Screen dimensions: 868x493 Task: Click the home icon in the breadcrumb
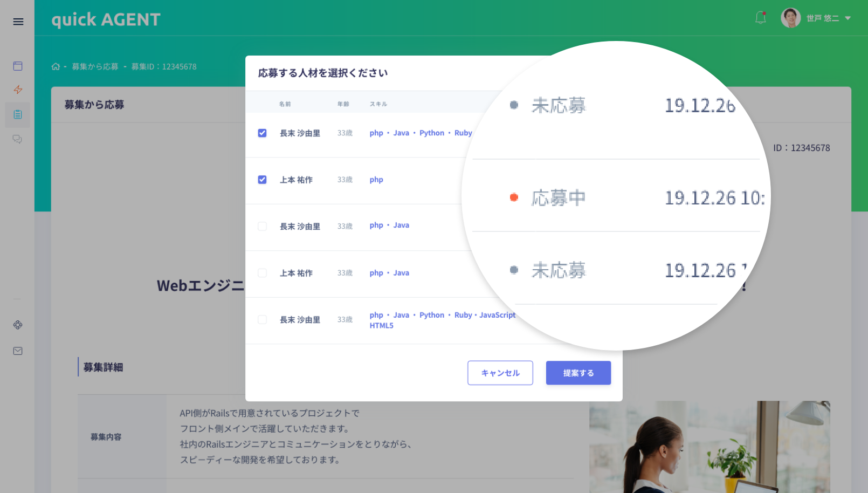[x=56, y=66]
